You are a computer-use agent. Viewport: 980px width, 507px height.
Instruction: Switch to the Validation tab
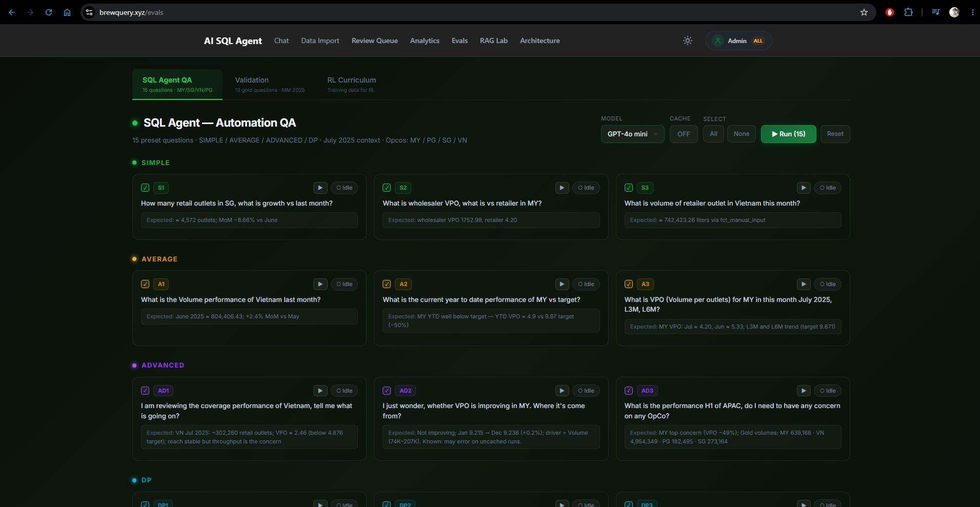(270, 84)
